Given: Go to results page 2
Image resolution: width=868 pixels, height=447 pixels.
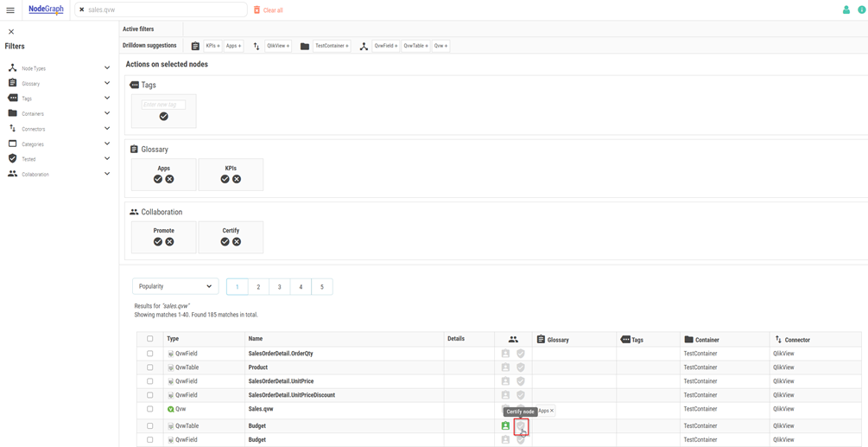Looking at the screenshot, I should pos(258,287).
